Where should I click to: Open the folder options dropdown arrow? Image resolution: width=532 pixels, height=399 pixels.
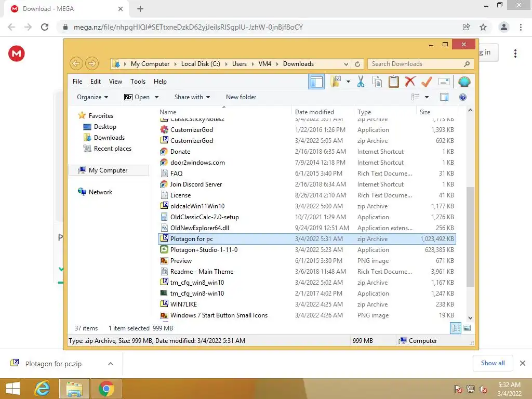[348, 82]
